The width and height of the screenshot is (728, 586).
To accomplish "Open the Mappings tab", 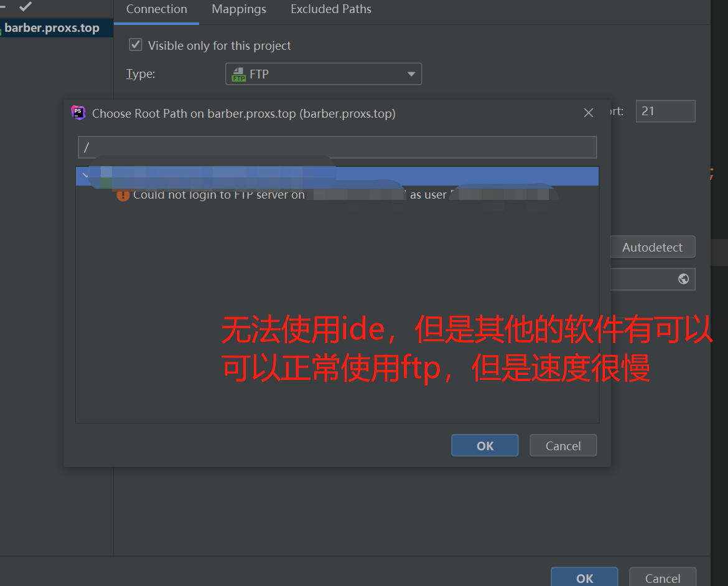I will (239, 9).
